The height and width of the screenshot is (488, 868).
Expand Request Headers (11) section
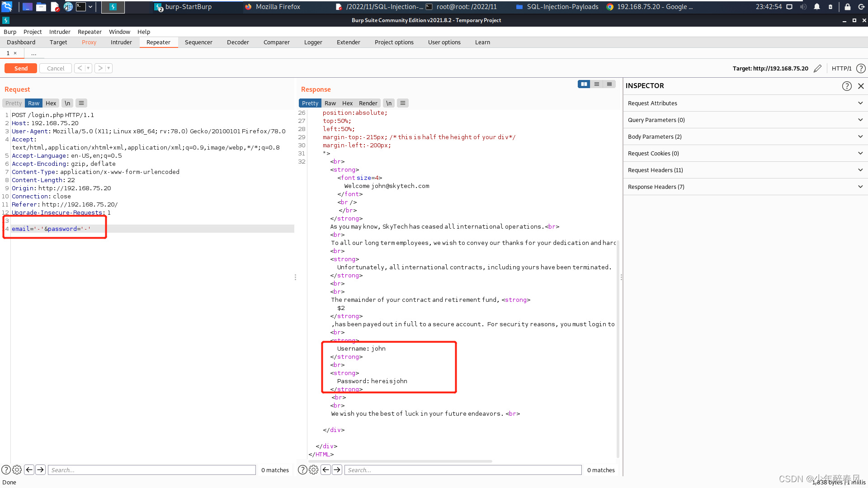[x=745, y=170]
